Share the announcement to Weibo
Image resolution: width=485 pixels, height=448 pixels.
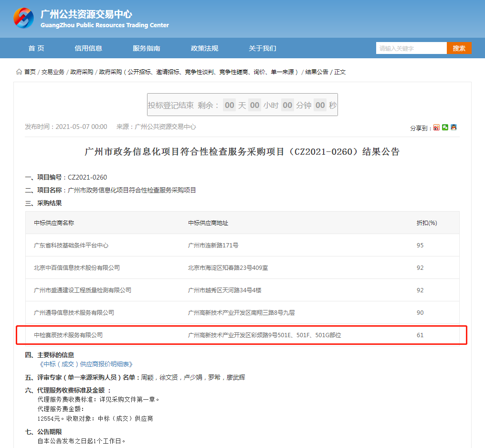click(x=436, y=128)
